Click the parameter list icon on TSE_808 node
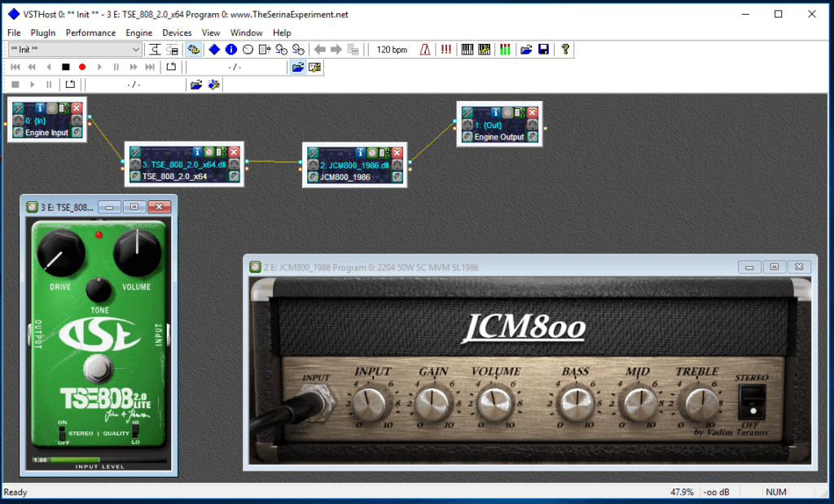 [222, 152]
